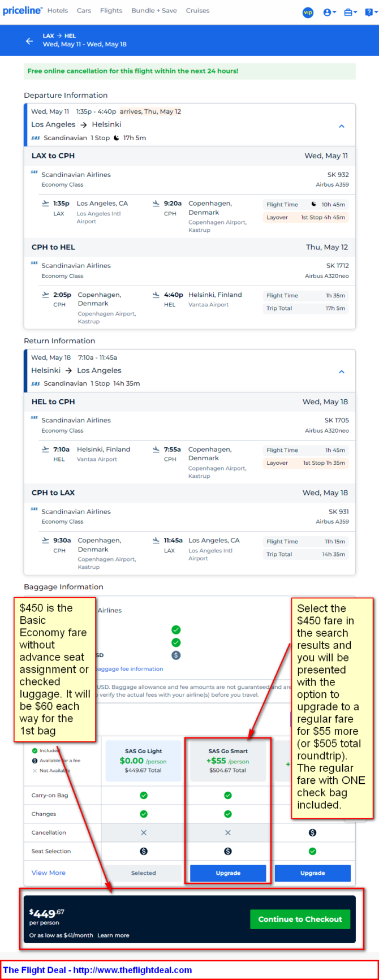Click the SAS logo in CPH to LAX segment

[x=35, y=510]
